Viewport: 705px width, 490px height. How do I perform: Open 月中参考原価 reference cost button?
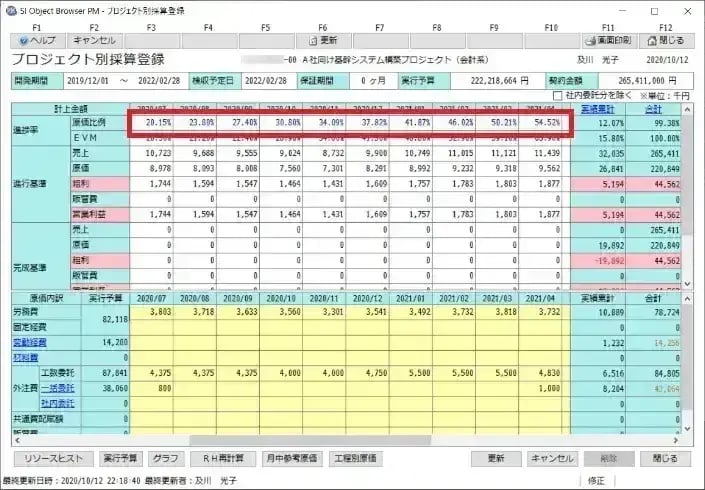tap(291, 458)
